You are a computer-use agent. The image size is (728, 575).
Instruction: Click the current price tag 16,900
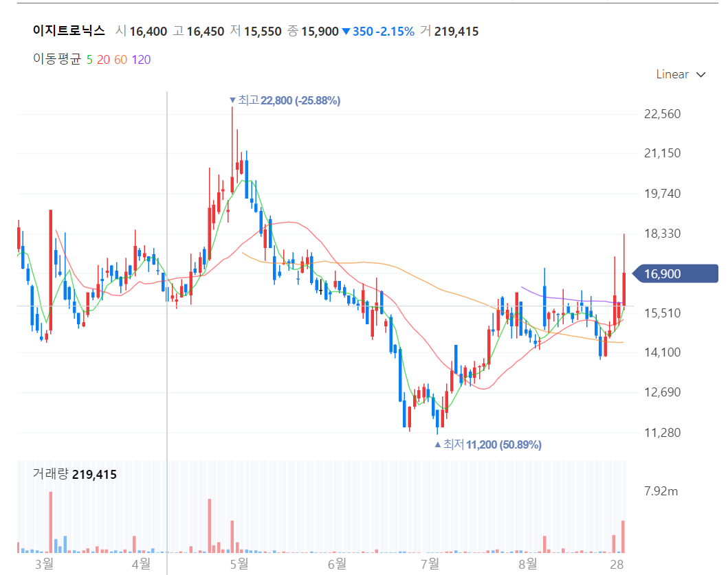[676, 274]
